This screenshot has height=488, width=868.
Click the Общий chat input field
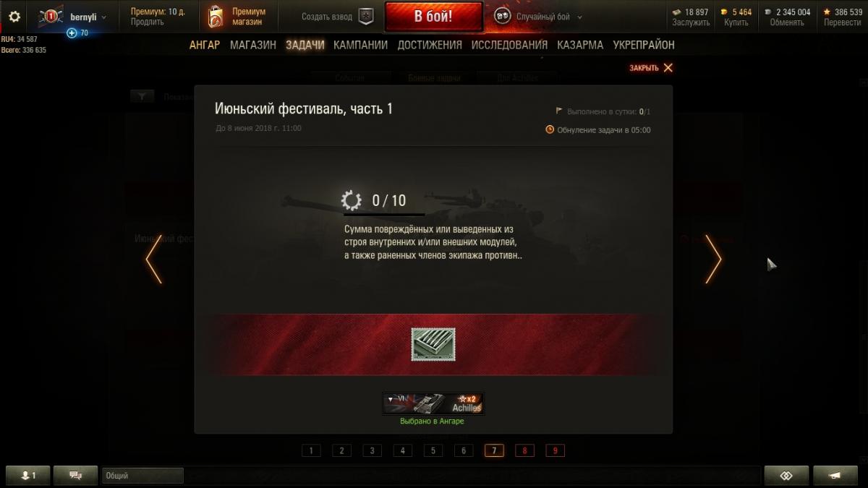(x=142, y=475)
